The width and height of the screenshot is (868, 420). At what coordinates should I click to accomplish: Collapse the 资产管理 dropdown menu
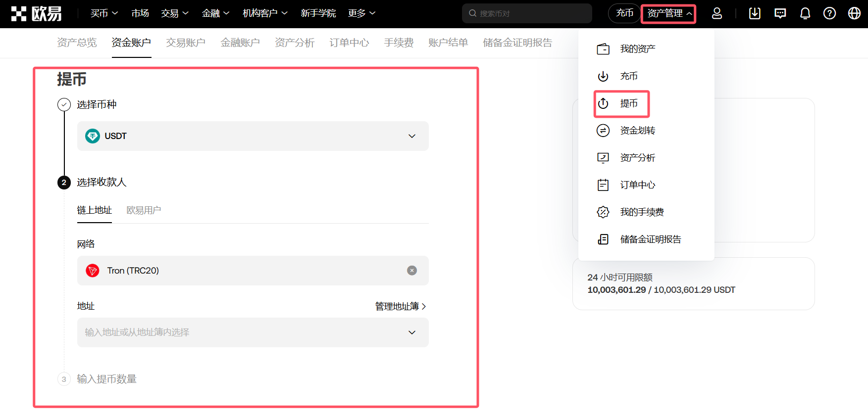pos(668,14)
